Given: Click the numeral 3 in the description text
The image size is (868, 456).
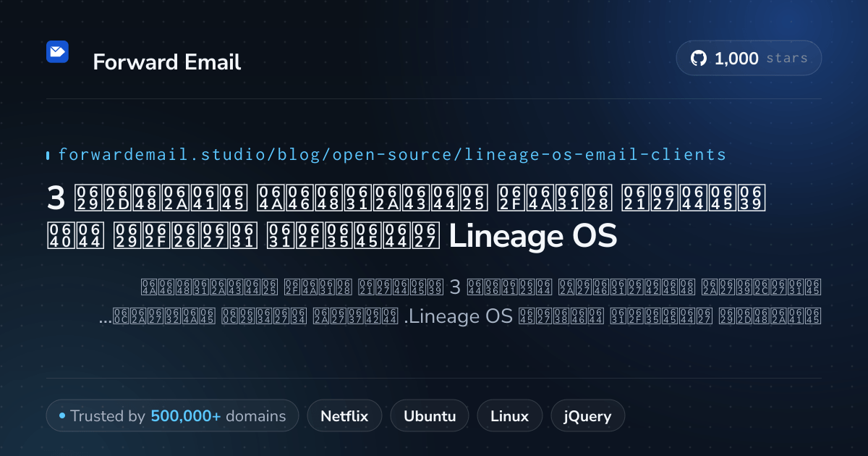Looking at the screenshot, I should tap(455, 287).
